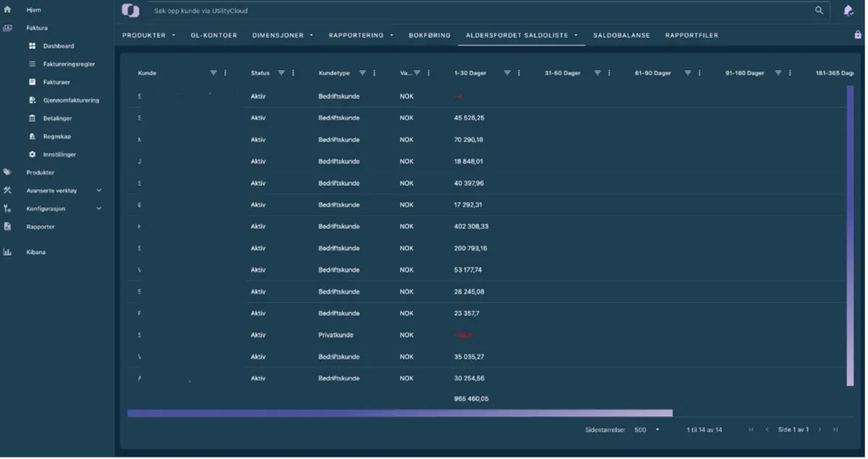The height and width of the screenshot is (459, 868).
Task: Click the Avanserte verktøy tools icon
Action: [7, 191]
